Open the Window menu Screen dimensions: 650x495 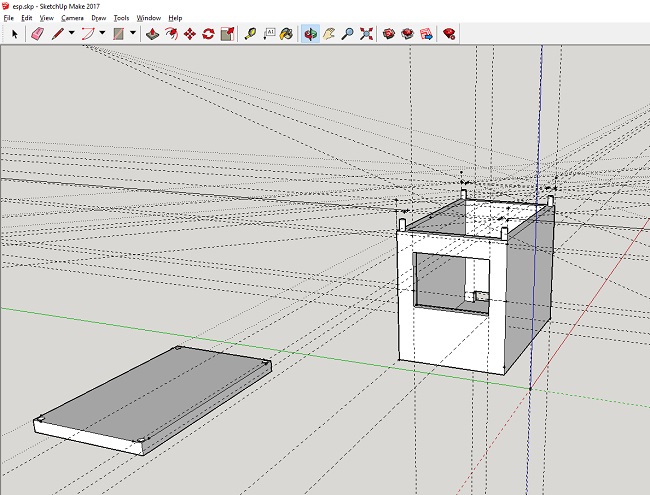pyautogui.click(x=148, y=18)
